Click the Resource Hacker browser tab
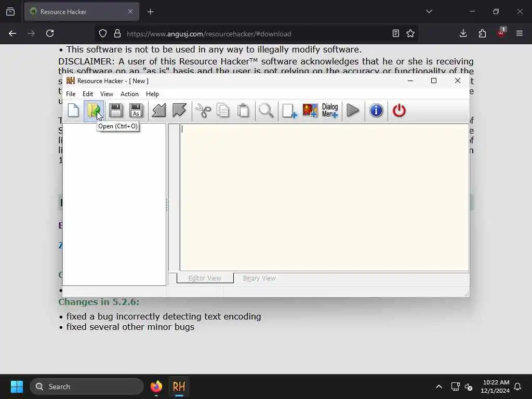Viewport: 532px width, 399px height. 82,12
